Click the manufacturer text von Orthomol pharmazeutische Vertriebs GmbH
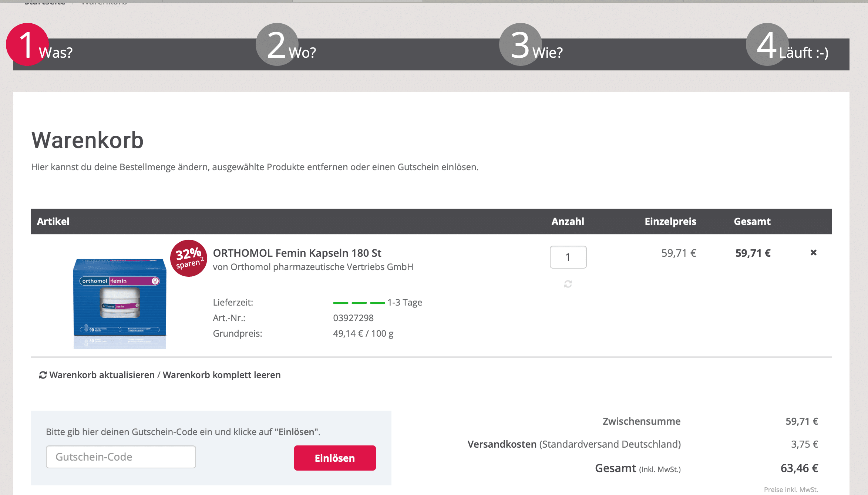The height and width of the screenshot is (495, 868). pyautogui.click(x=313, y=267)
